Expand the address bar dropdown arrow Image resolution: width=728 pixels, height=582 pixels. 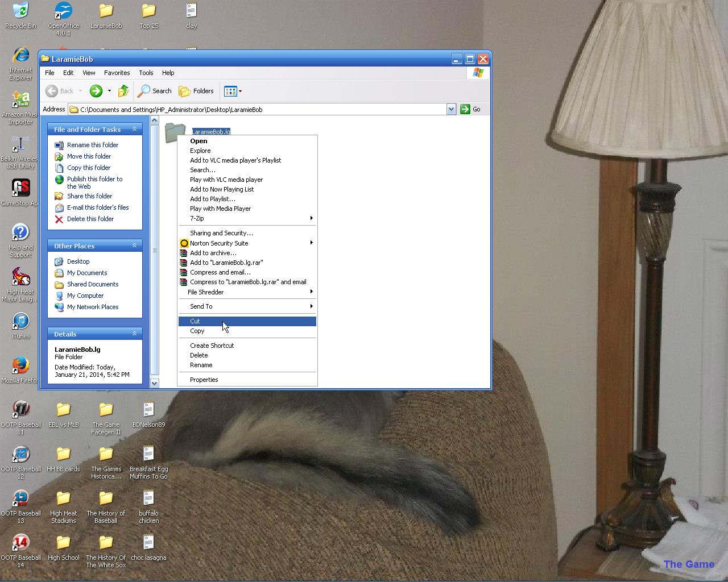451,109
